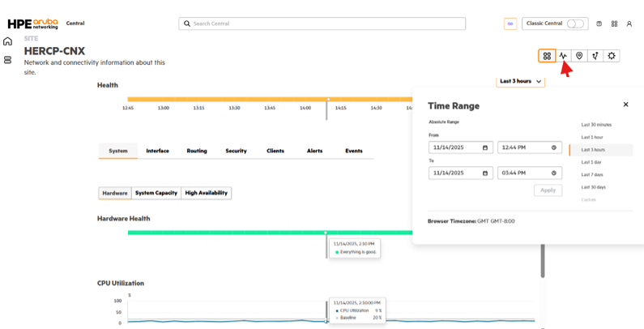The width and height of the screenshot is (644, 329).
Task: Open the From time clock picker icon
Action: [x=554, y=147]
